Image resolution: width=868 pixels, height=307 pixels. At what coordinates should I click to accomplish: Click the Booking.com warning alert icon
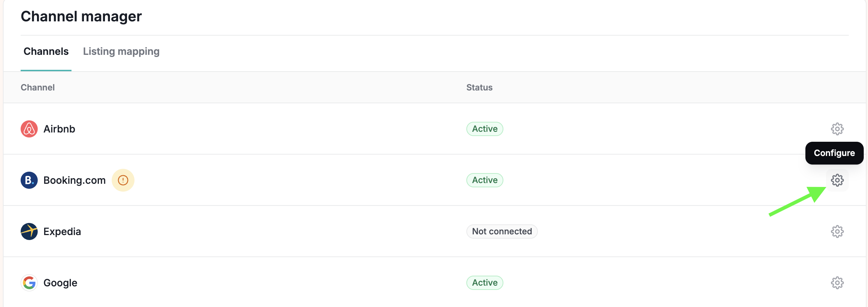[123, 180]
